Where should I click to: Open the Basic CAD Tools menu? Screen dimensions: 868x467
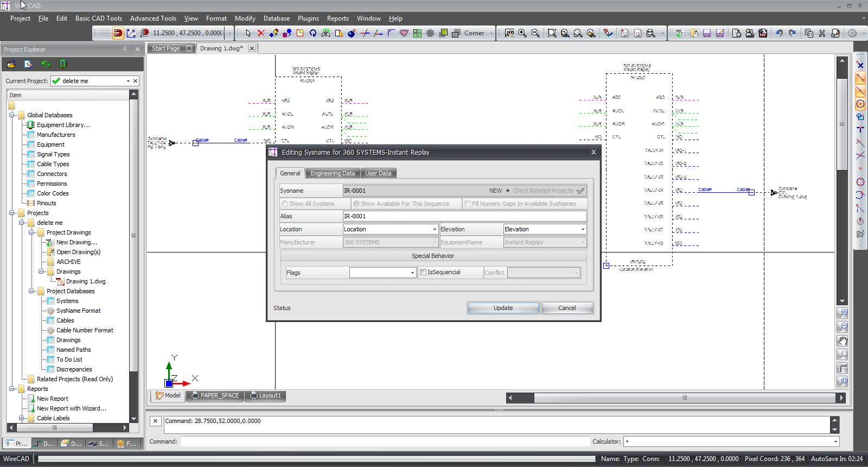tap(99, 18)
